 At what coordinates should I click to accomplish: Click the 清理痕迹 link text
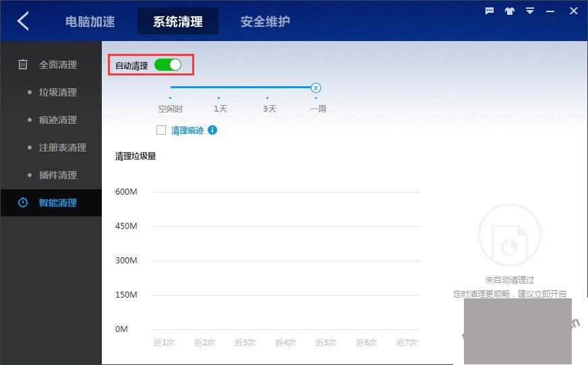[187, 130]
